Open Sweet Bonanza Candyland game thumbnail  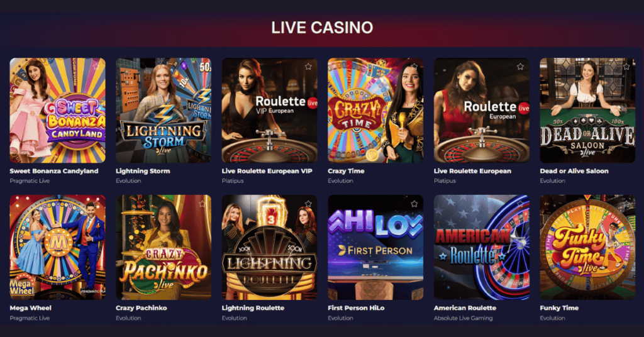(57, 111)
